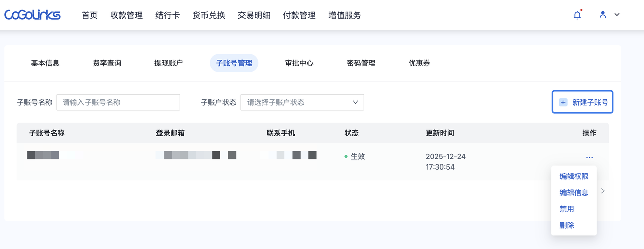
Task: Open 首页 in top navigation
Action: click(90, 15)
